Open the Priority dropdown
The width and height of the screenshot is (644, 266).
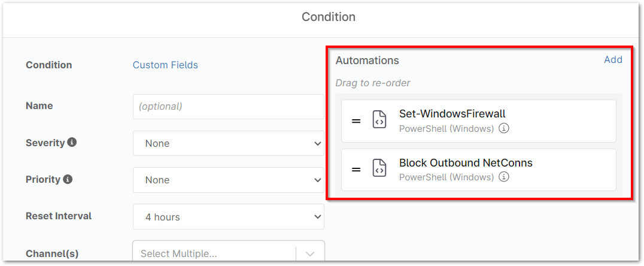(x=228, y=180)
